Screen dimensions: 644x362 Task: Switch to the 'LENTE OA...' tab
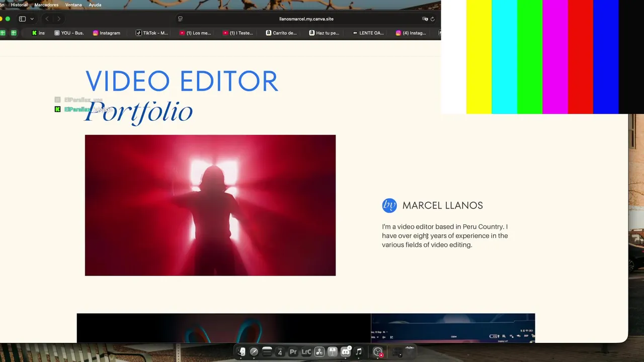tap(368, 33)
